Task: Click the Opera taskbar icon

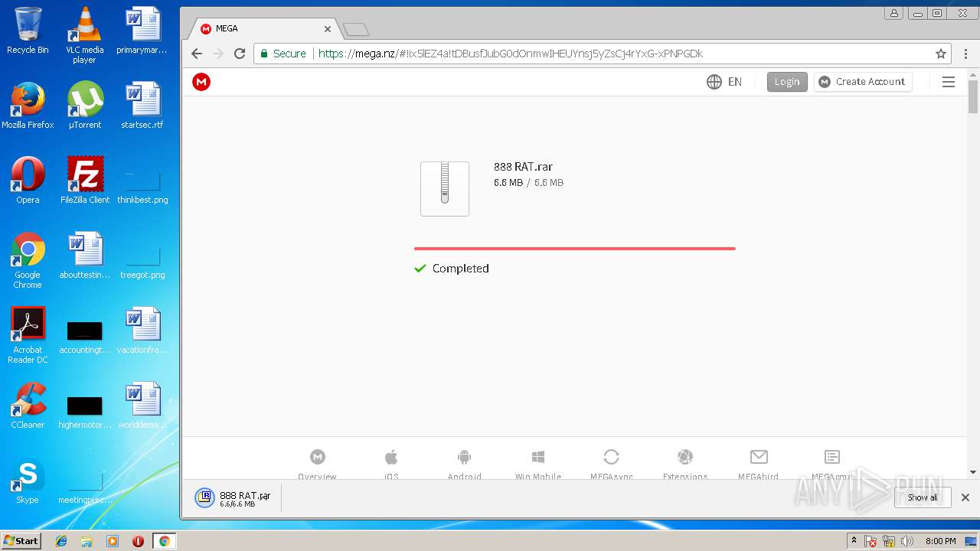Action: pyautogui.click(x=138, y=541)
